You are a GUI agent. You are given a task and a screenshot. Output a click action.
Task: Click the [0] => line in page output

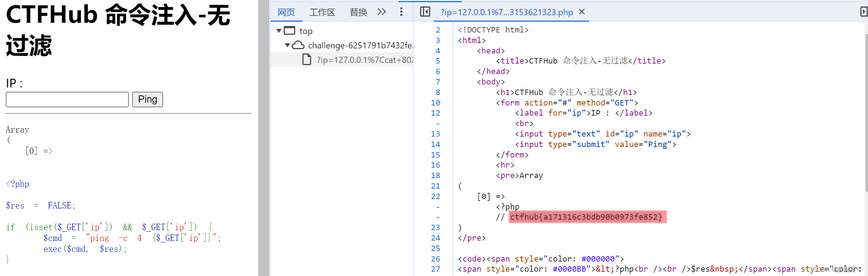coord(39,151)
